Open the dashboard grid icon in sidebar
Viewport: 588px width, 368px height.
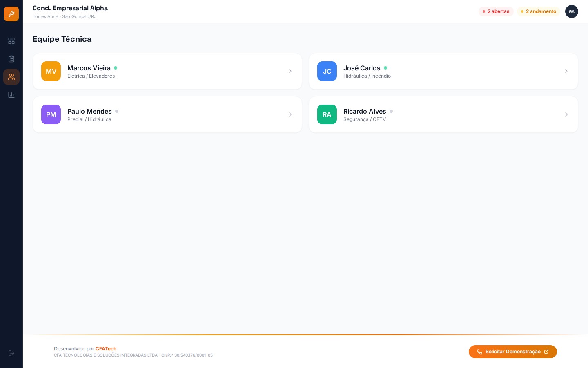pyautogui.click(x=11, y=41)
